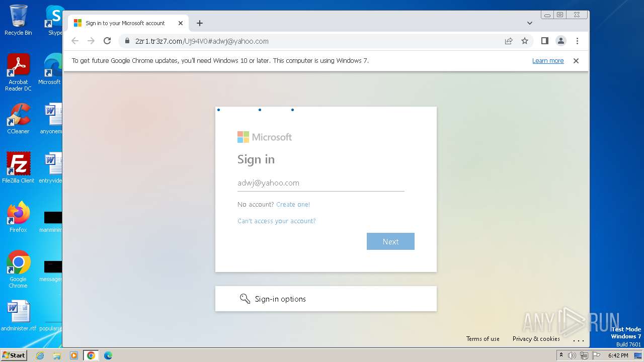
Task: Expand the tab search chevron
Action: [530, 23]
